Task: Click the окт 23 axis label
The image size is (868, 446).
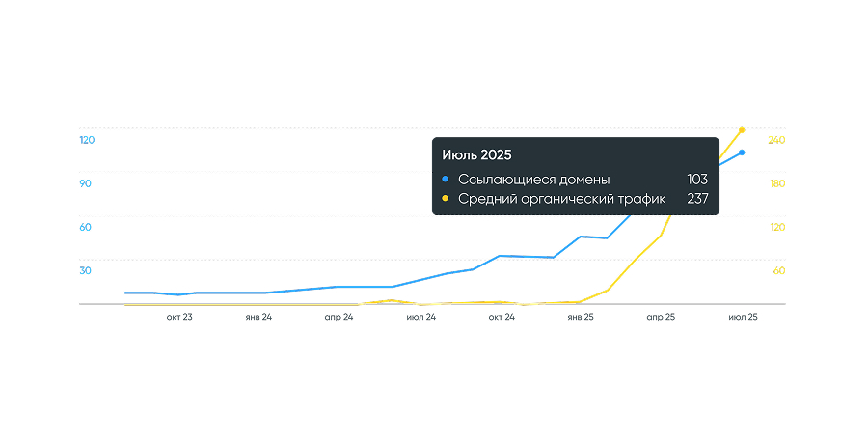Action: tap(179, 317)
